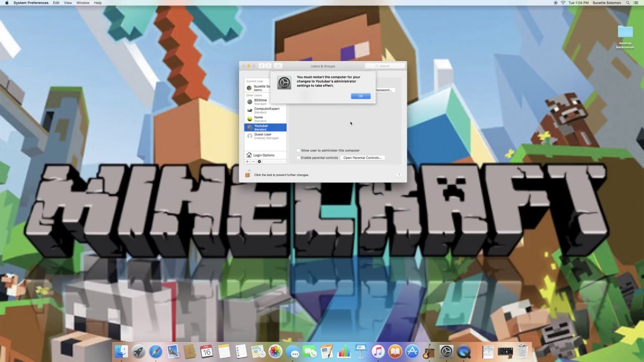
Task: Click the screen recording stop icon
Action: click(554, 3)
